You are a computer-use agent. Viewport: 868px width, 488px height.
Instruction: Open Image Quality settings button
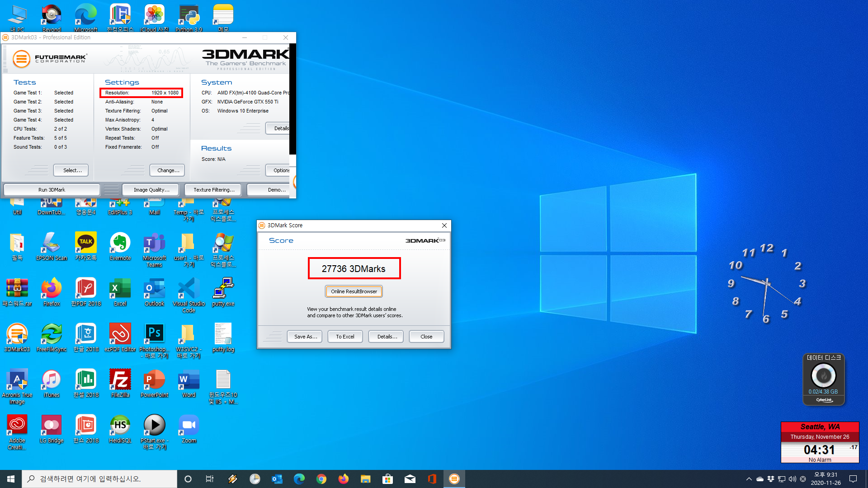(151, 190)
